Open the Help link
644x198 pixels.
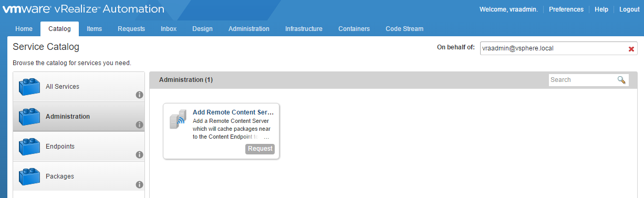point(601,9)
